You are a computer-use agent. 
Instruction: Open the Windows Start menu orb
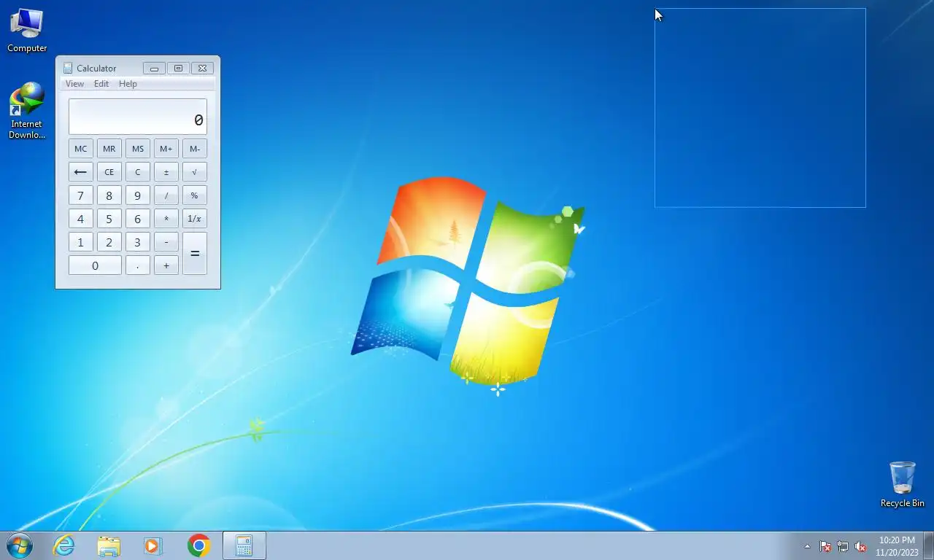click(x=20, y=545)
